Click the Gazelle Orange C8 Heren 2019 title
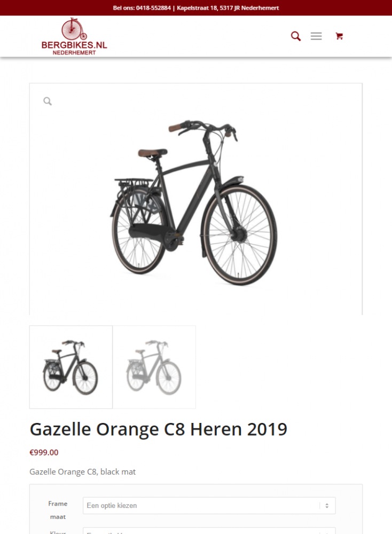This screenshot has height=534, width=392. point(159,429)
